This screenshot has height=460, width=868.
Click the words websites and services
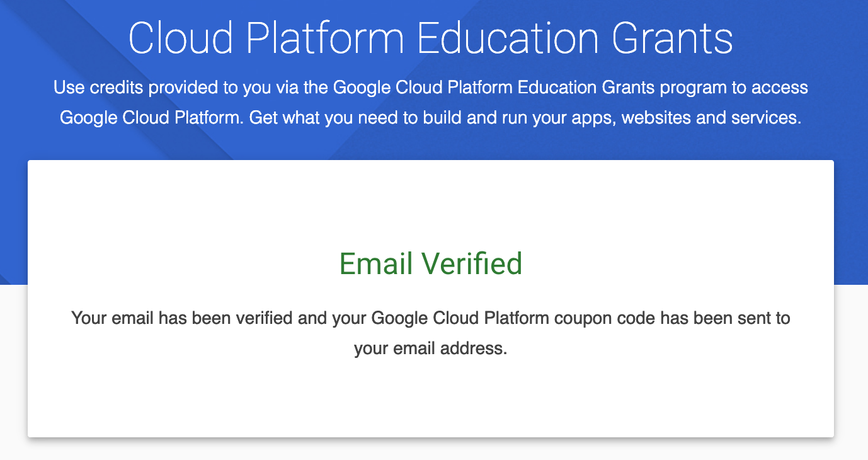[712, 118]
